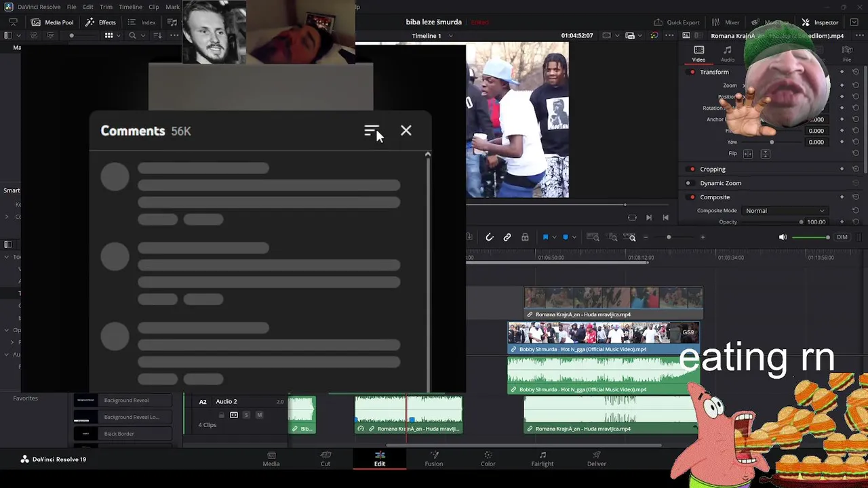The height and width of the screenshot is (488, 868).
Task: Click the full extent zoom icon
Action: point(593,237)
